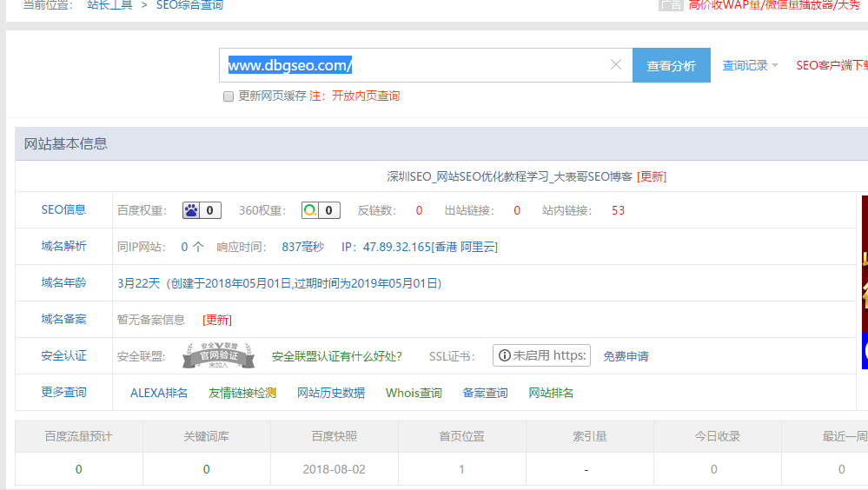Click the 同IP网站 count 0 个
This screenshot has height=490, width=868.
(x=192, y=247)
